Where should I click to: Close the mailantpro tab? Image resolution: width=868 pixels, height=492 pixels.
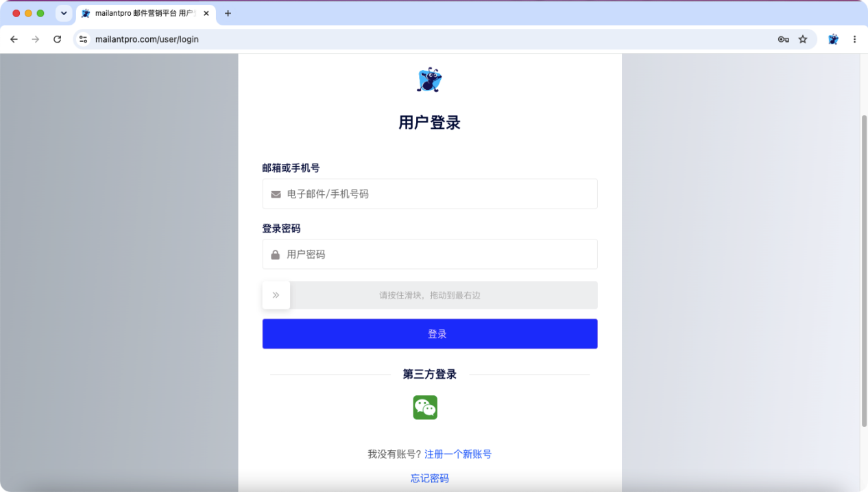coord(206,13)
